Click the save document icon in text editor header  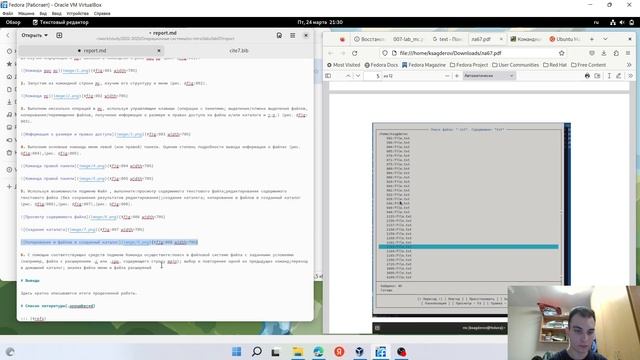(279, 36)
